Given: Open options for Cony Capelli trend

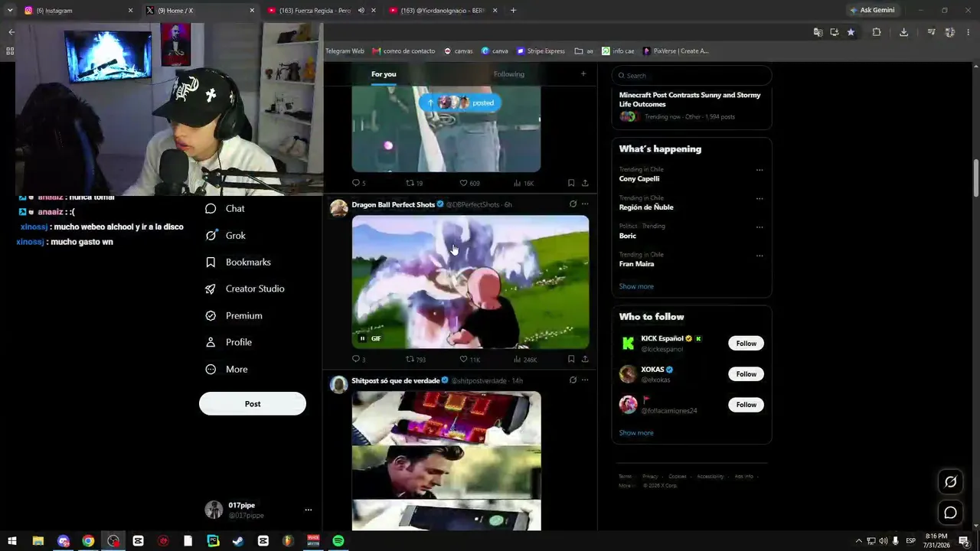Looking at the screenshot, I should pyautogui.click(x=759, y=170).
